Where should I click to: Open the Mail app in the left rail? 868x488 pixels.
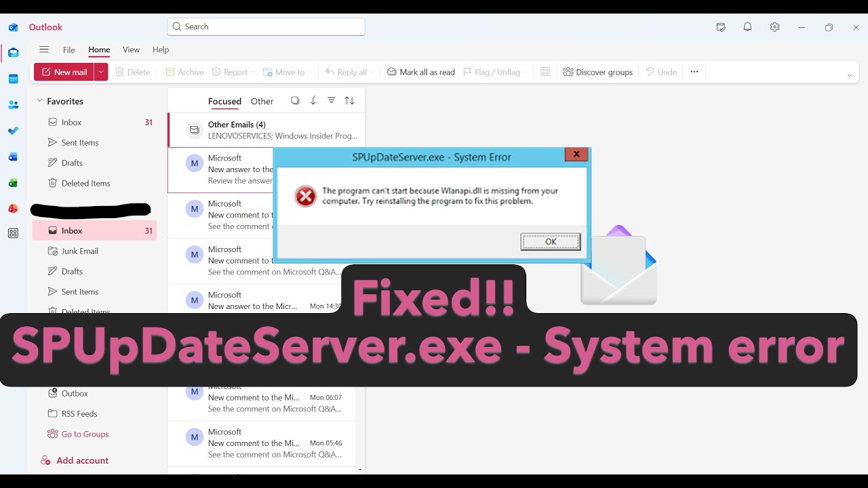tap(13, 53)
